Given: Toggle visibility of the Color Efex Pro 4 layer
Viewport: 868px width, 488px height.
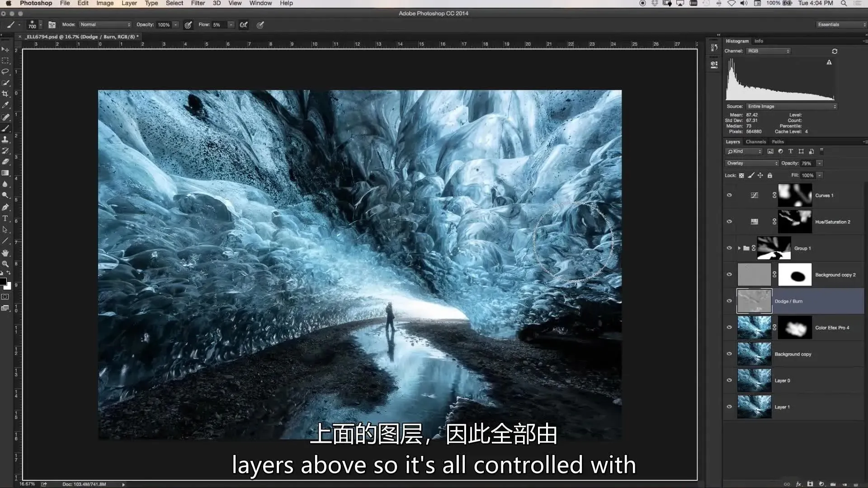Looking at the screenshot, I should click(729, 328).
